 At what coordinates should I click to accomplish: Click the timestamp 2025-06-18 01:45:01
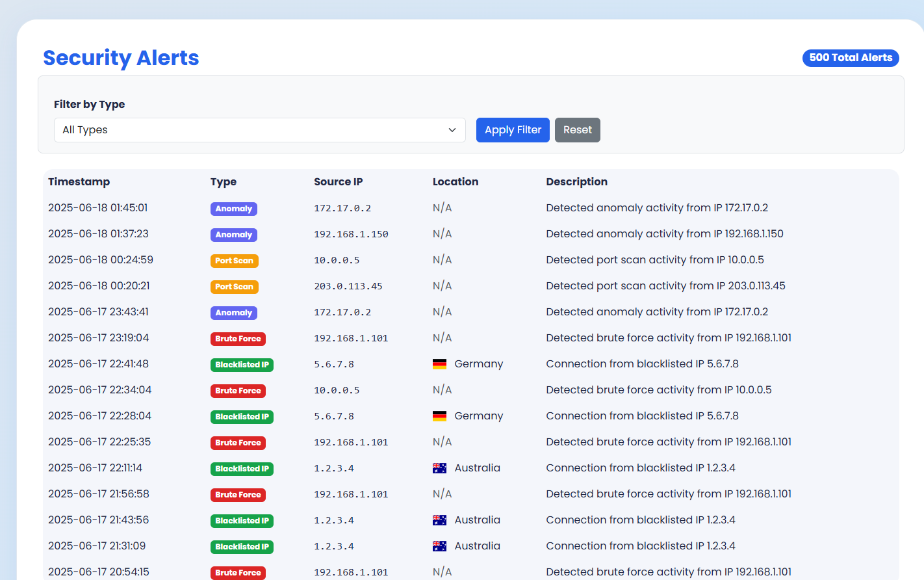[98, 208]
